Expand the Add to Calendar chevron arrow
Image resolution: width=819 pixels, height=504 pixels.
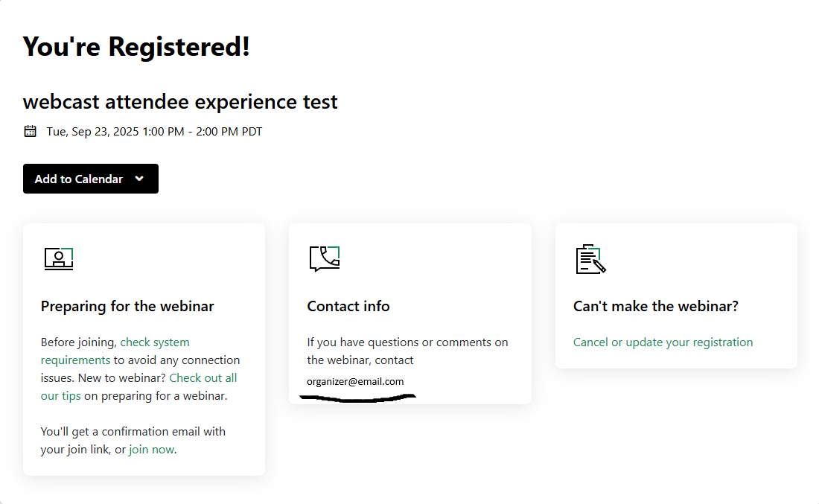[x=139, y=179]
